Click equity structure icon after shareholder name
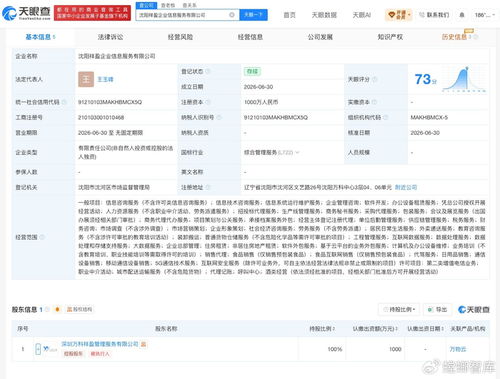Screen dimensions: 500x379 144,344
